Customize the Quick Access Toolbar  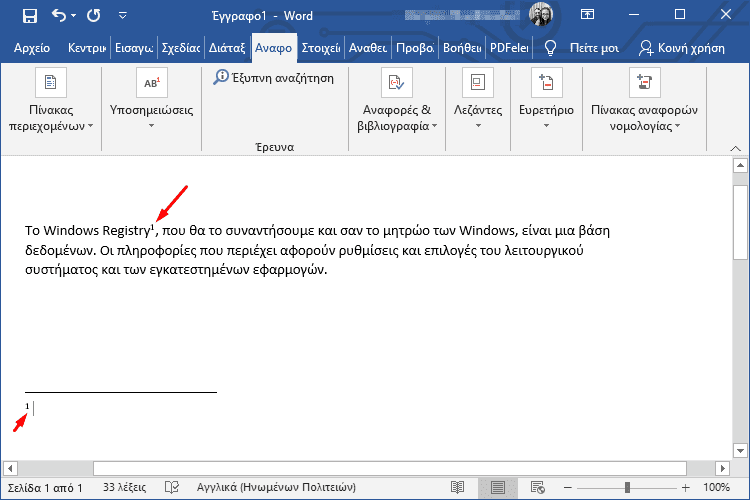122,16
